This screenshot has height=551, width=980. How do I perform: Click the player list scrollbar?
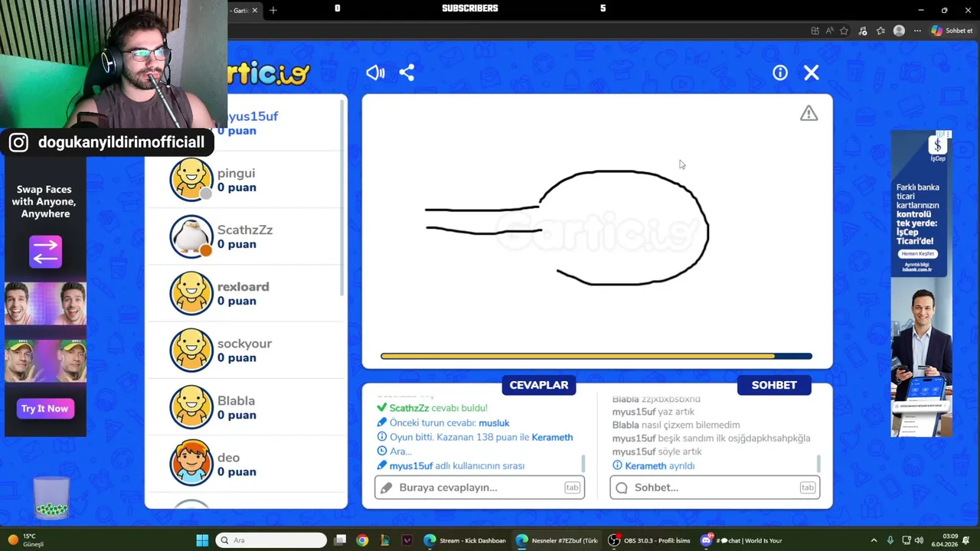(x=343, y=199)
